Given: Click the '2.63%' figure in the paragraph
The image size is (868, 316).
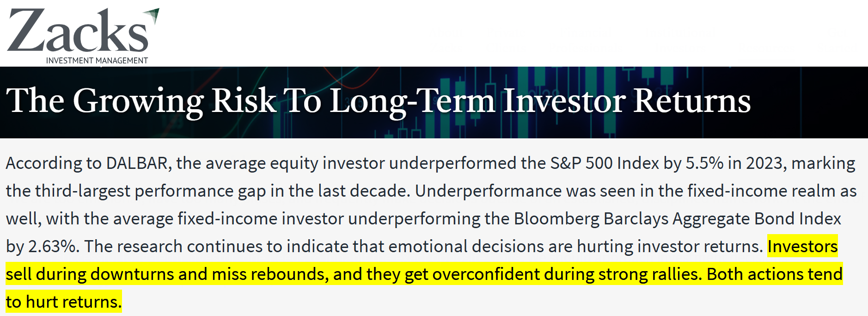Looking at the screenshot, I should pos(52,247).
